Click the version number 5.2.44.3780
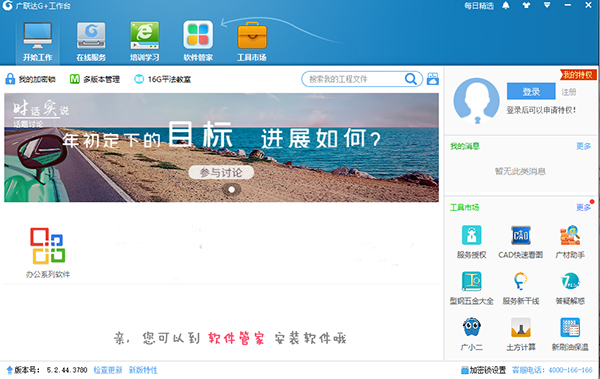The width and height of the screenshot is (600, 379). 67,370
